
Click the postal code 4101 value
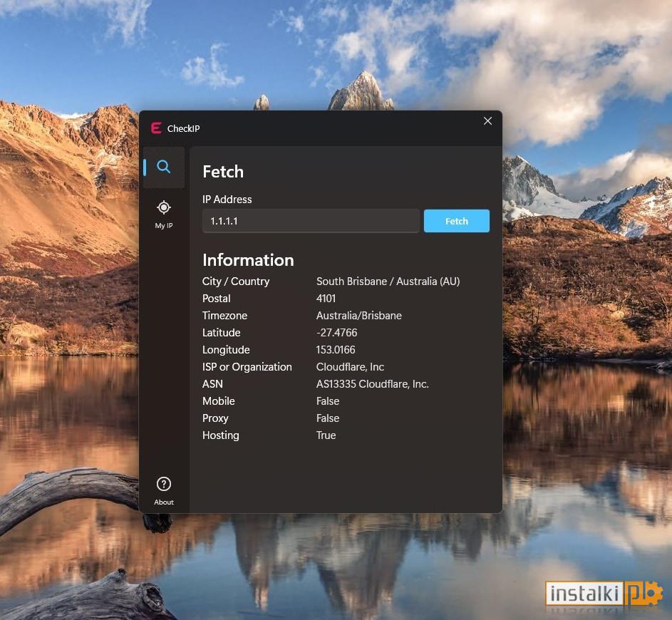pyautogui.click(x=326, y=299)
